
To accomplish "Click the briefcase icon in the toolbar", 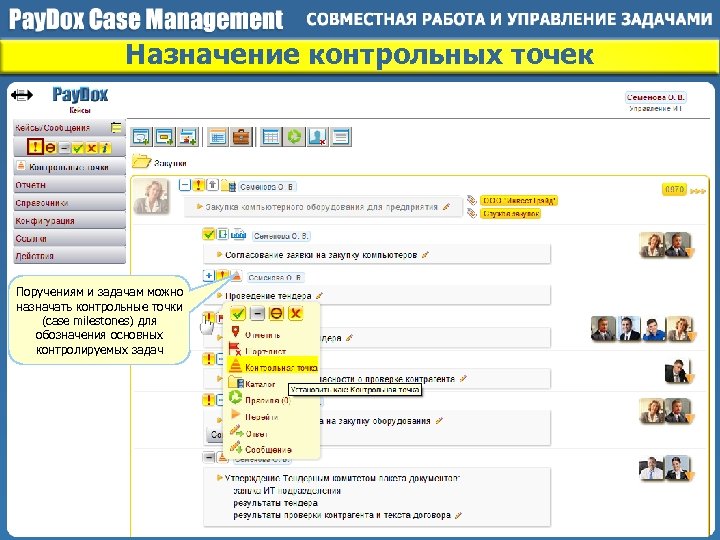I will [x=242, y=137].
